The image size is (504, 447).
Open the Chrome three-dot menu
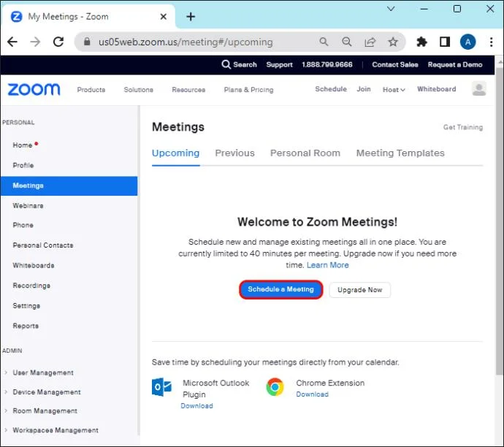(x=491, y=42)
